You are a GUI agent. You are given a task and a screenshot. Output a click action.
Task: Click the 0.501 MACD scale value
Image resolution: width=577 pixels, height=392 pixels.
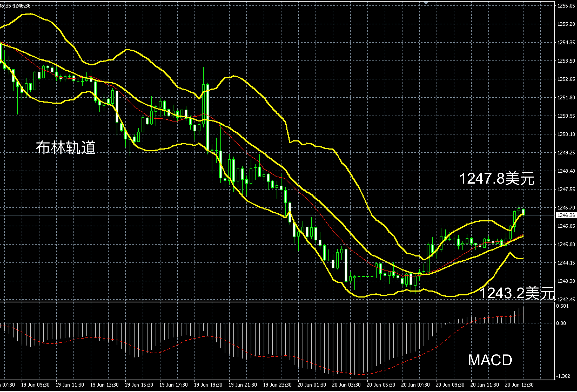[x=562, y=306]
